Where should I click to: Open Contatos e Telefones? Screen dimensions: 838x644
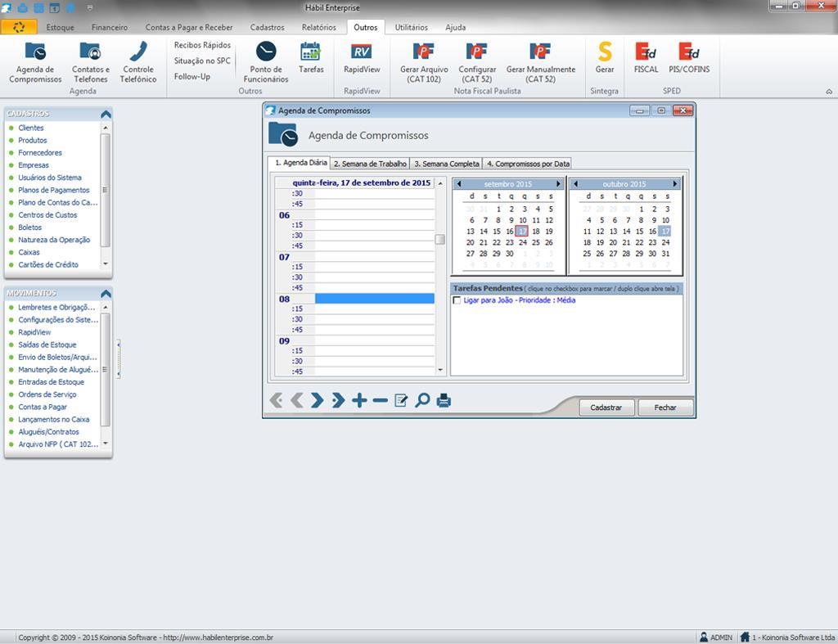coord(90,62)
